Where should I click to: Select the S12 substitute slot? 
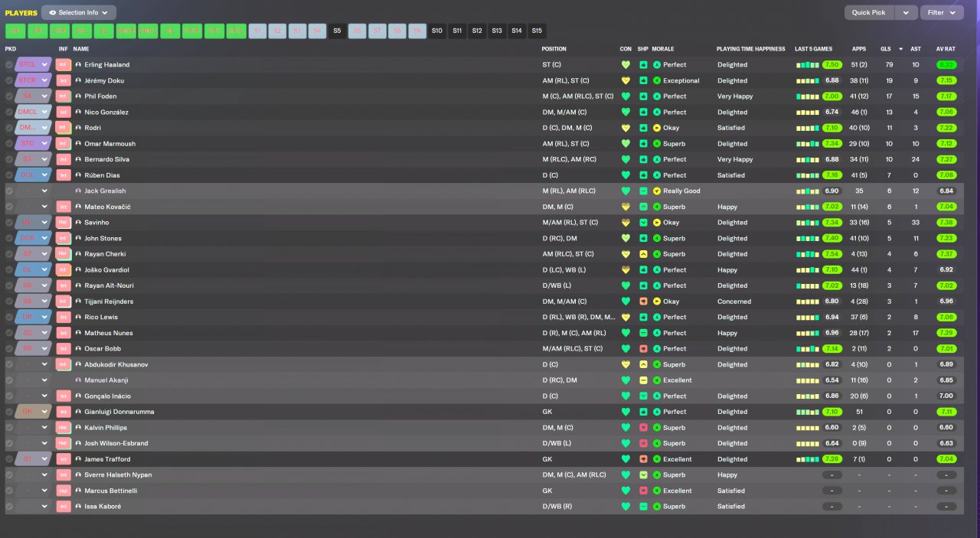click(x=477, y=31)
